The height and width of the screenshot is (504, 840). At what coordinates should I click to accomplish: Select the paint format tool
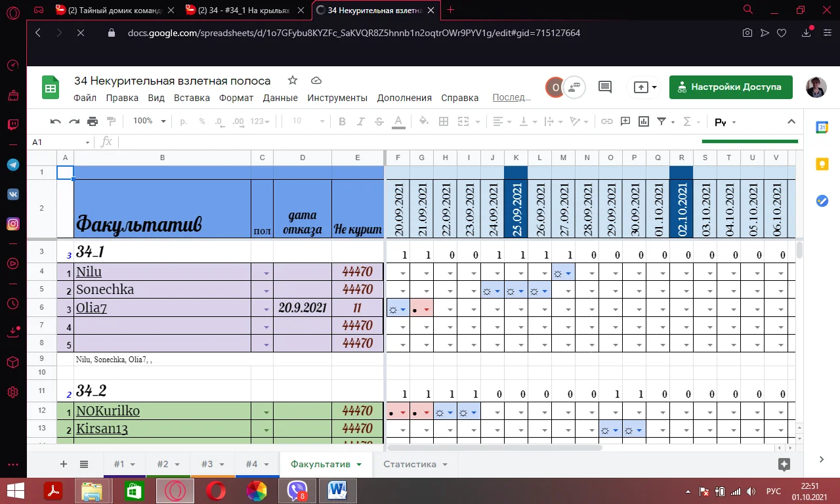click(111, 121)
